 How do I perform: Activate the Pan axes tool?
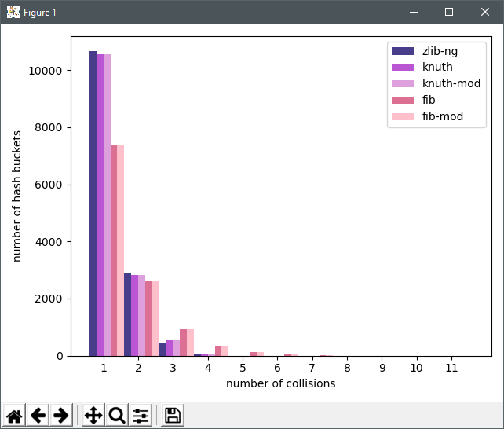tap(93, 415)
